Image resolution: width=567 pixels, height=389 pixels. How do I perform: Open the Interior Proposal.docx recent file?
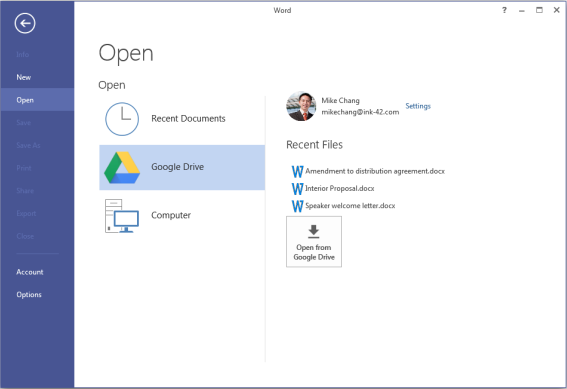click(340, 188)
